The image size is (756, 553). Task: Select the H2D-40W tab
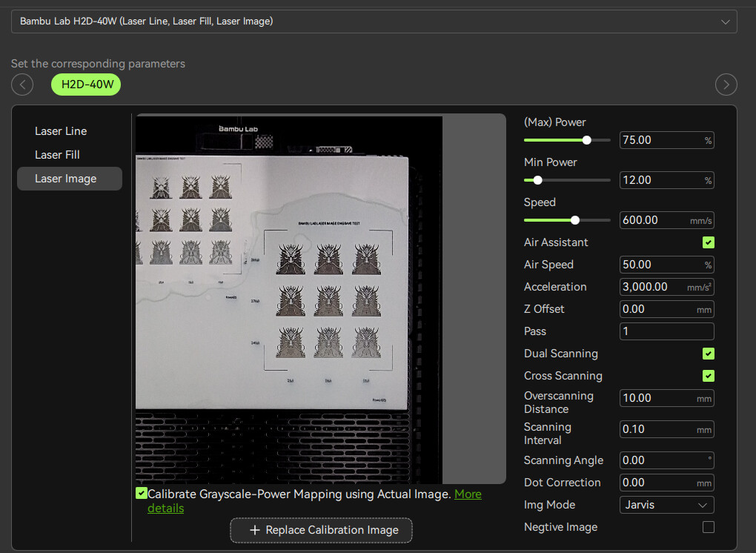pos(86,85)
